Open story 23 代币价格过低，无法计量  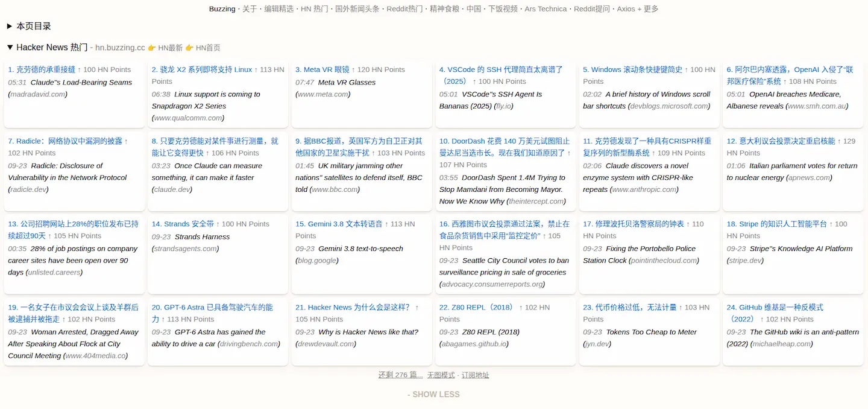point(630,308)
